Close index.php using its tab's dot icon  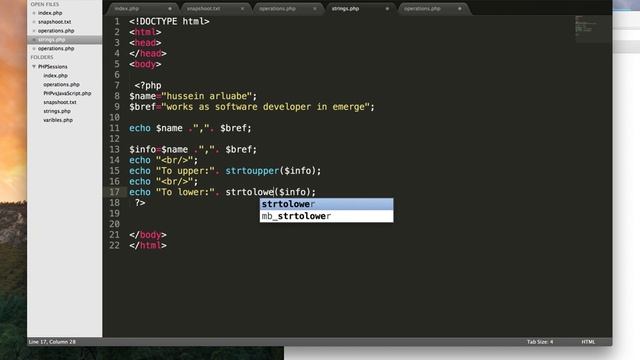(170, 9)
